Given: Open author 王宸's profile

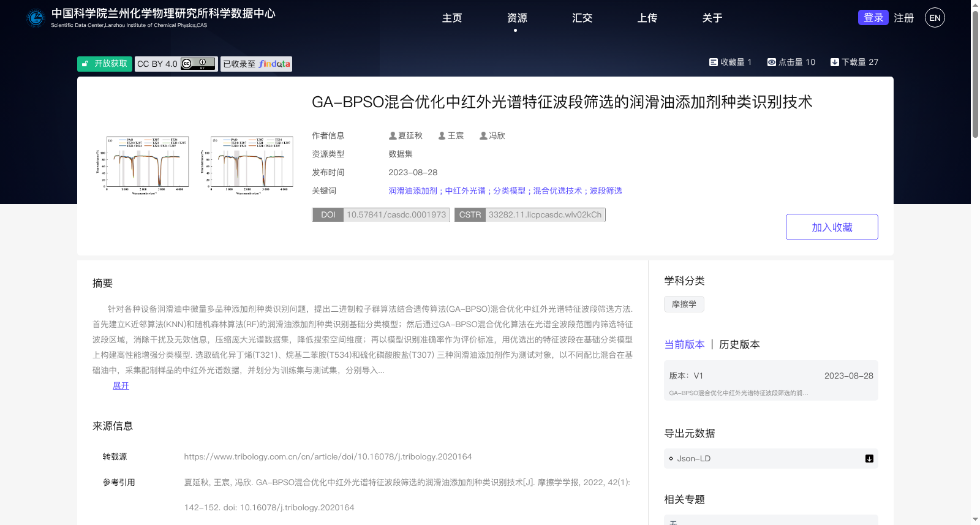Looking at the screenshot, I should point(451,135).
